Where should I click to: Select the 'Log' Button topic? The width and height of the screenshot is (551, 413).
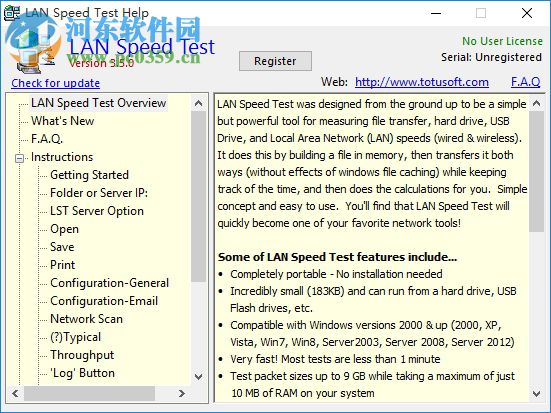pos(83,373)
